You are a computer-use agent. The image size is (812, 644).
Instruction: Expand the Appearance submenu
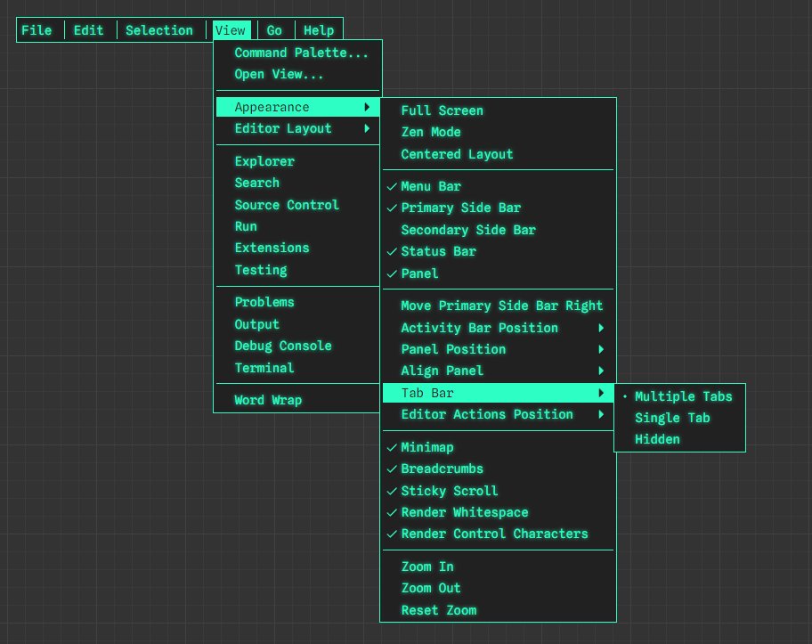[297, 107]
